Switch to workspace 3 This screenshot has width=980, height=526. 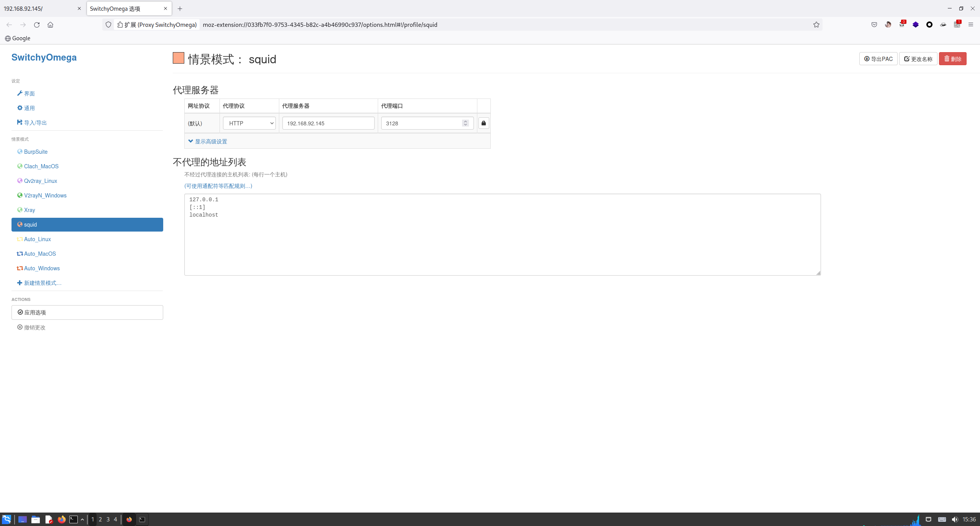coord(108,519)
